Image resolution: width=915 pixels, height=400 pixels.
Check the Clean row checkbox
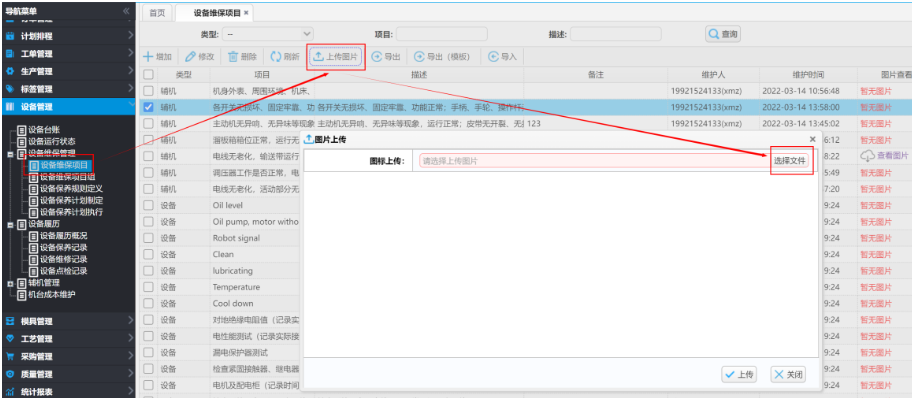coord(149,255)
